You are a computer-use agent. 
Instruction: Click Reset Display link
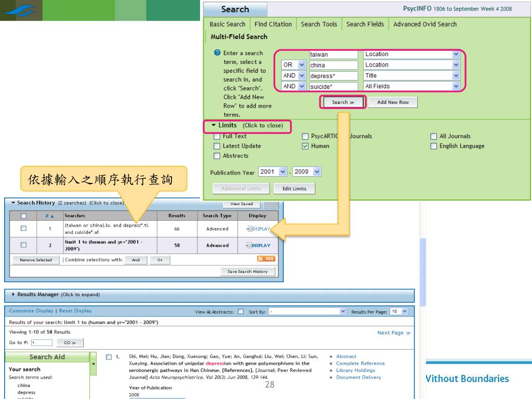(x=75, y=311)
